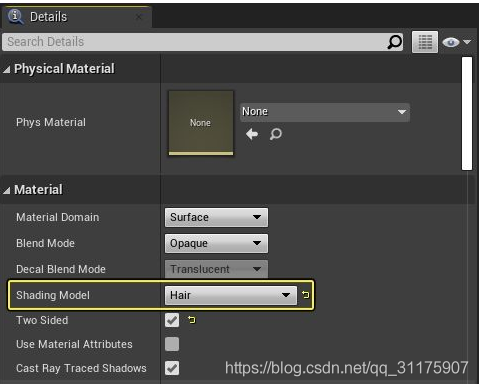The height and width of the screenshot is (387, 479).
Task: Click the Details panel vertical scrollbar
Action: (x=467, y=113)
